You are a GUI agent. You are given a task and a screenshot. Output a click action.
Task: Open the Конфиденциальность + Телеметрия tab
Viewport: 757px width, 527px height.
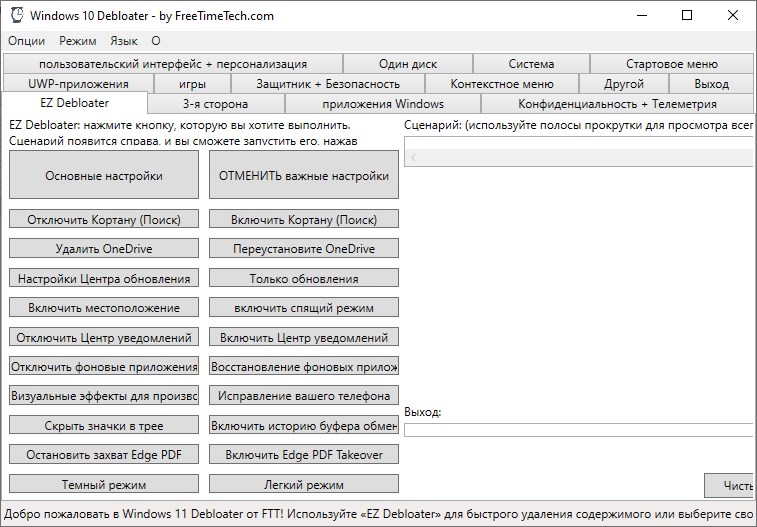click(x=617, y=104)
